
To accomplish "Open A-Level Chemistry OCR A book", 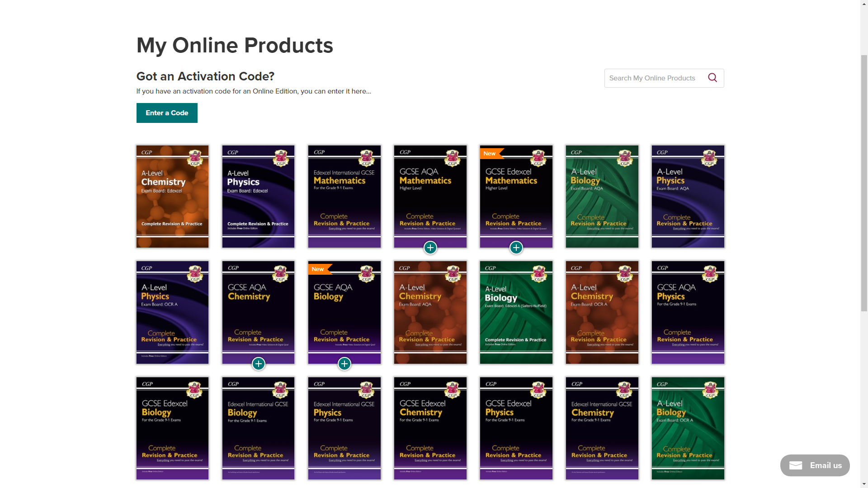I will coord(602,312).
